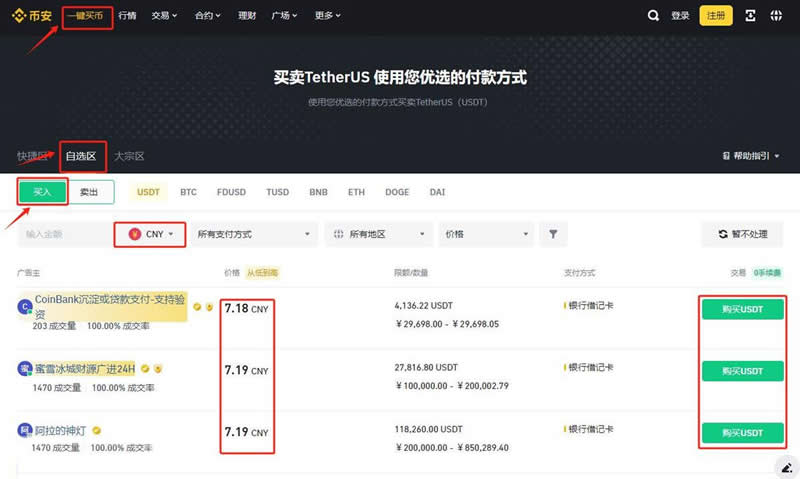800x479 pixels.
Task: Open the globe language selector icon
Action: pyautogui.click(x=777, y=16)
